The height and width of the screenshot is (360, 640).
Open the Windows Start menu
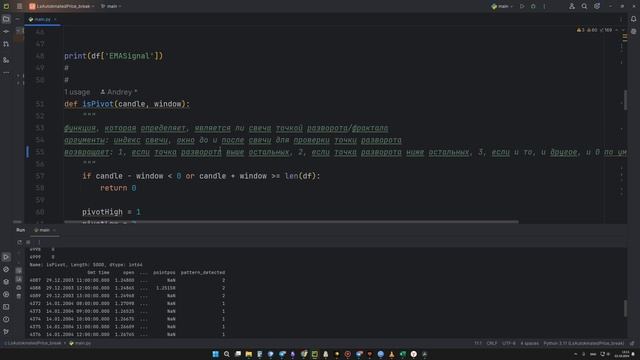tap(216, 354)
